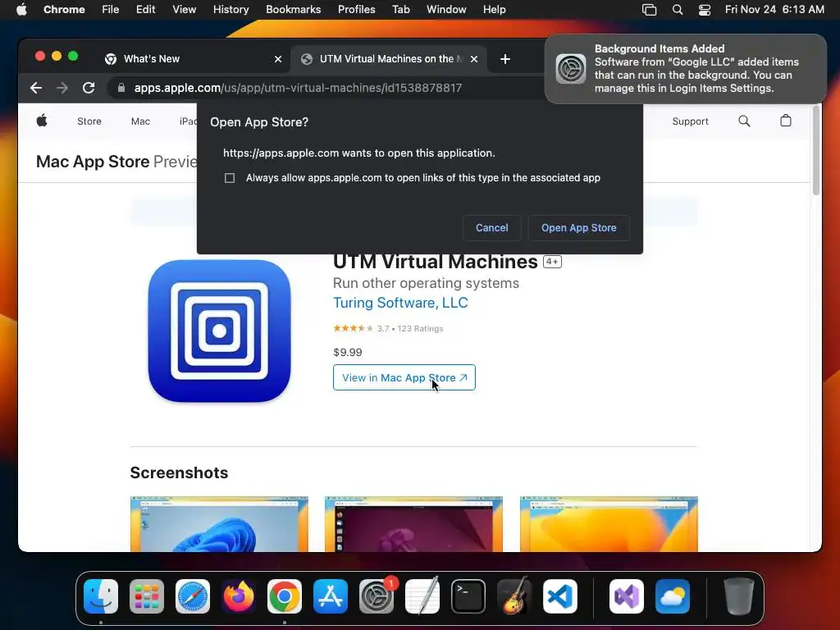Open the Bookmarks menu
The width and height of the screenshot is (840, 630).
[294, 10]
